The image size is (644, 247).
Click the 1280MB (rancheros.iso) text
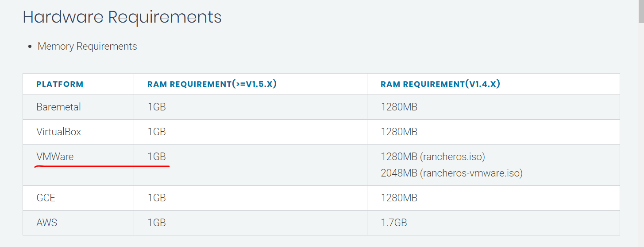pyautogui.click(x=432, y=157)
